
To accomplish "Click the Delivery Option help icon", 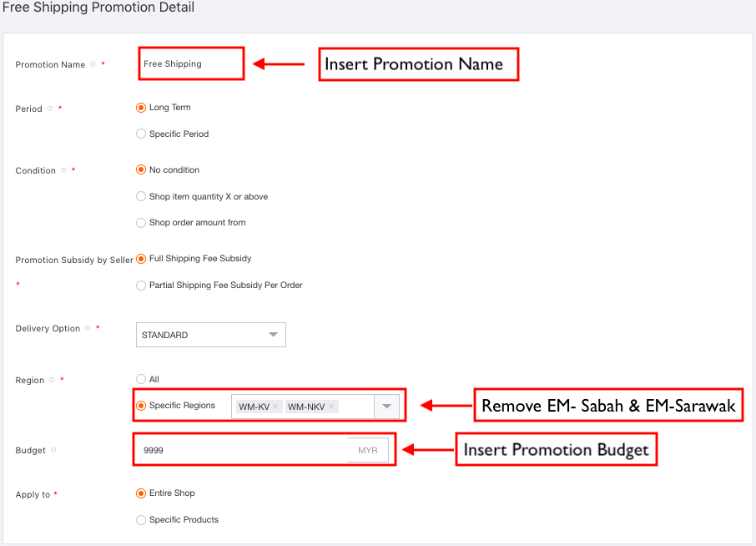I will tap(88, 328).
